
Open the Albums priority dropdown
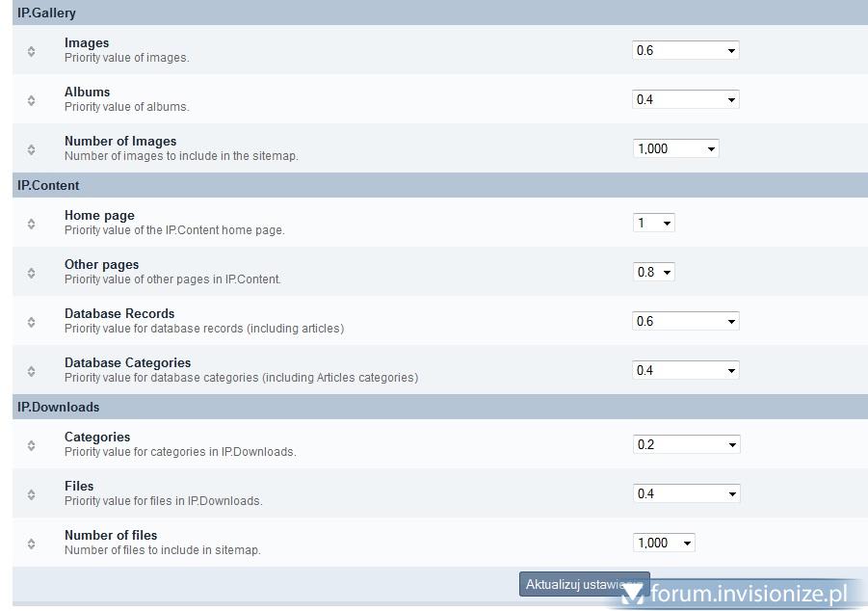pyautogui.click(x=685, y=100)
